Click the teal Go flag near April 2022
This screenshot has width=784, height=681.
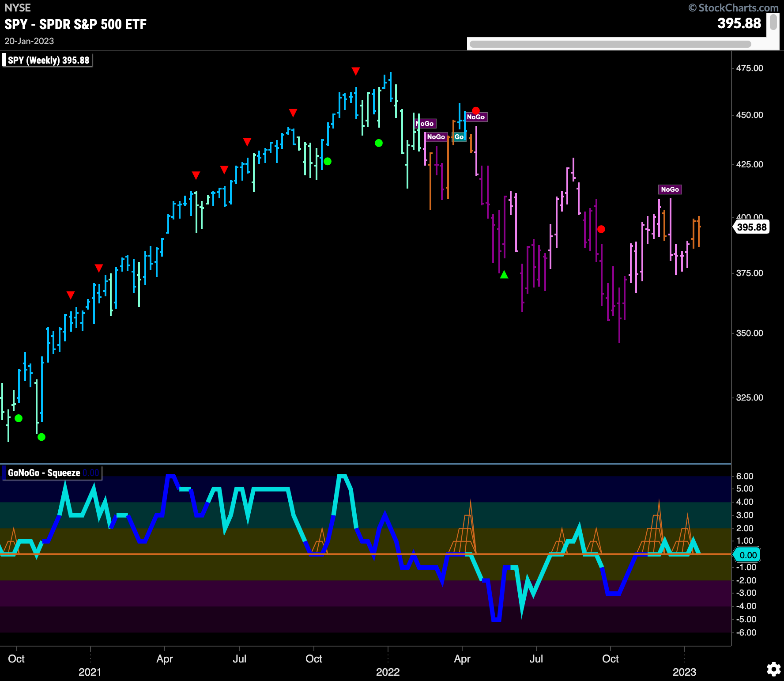[x=459, y=137]
